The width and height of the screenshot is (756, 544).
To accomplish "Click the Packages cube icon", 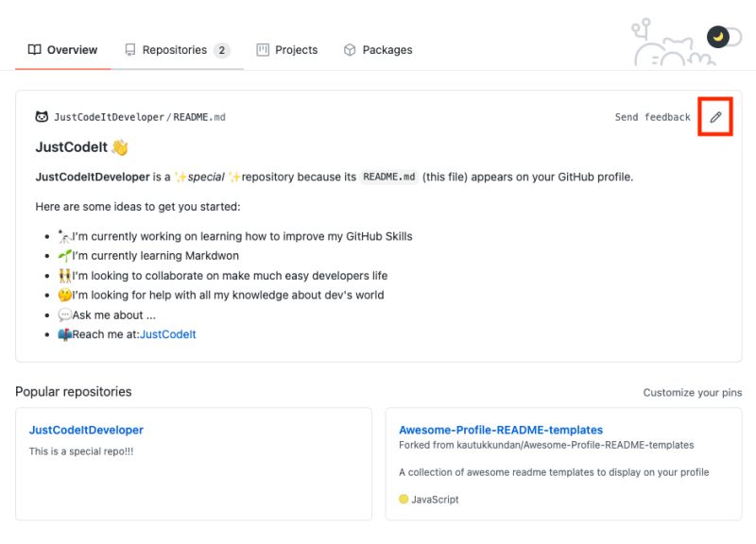I will (x=349, y=50).
